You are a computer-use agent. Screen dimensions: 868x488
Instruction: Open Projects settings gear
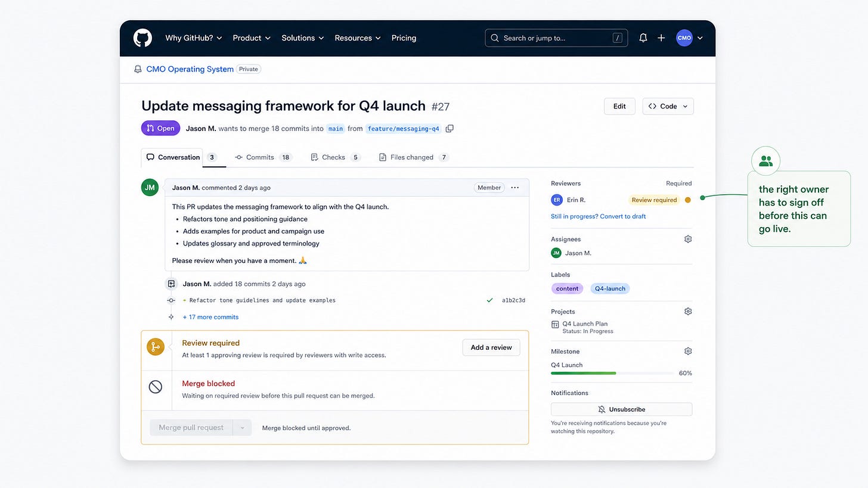(x=688, y=311)
